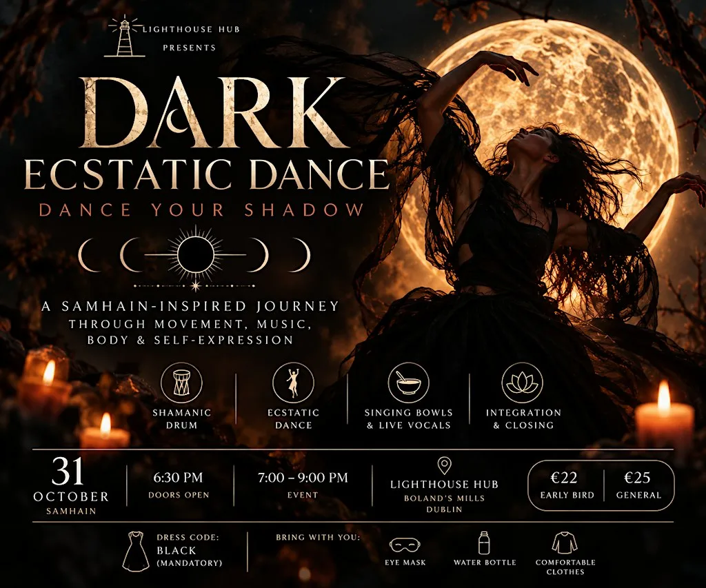The width and height of the screenshot is (706, 588).
Task: Click the €22 early bird price
Action: [x=564, y=477]
